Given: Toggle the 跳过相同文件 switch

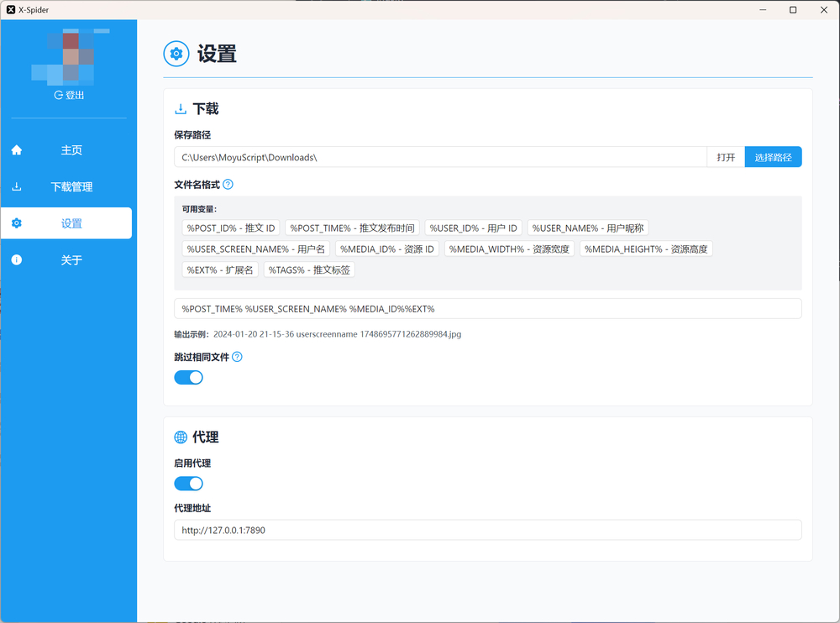Looking at the screenshot, I should pos(188,378).
